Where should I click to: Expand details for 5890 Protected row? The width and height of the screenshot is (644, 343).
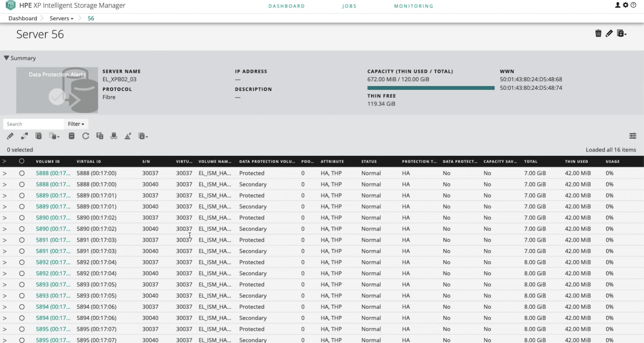(4, 218)
